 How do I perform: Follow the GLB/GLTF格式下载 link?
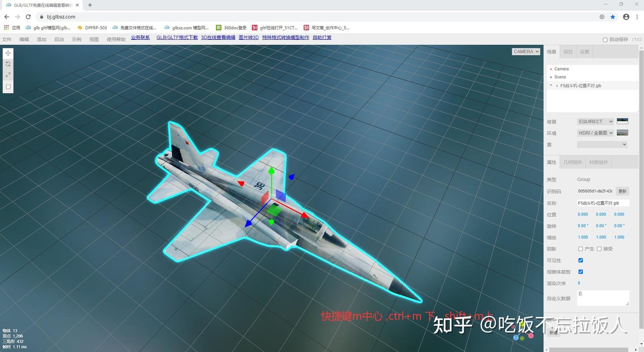point(177,38)
